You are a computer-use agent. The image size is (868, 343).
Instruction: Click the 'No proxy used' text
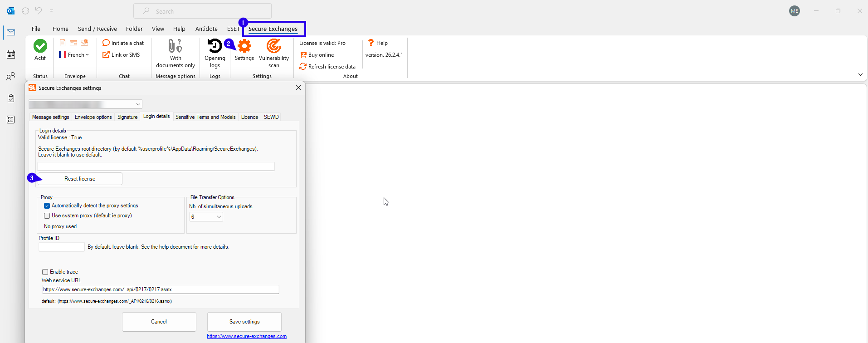click(60, 226)
